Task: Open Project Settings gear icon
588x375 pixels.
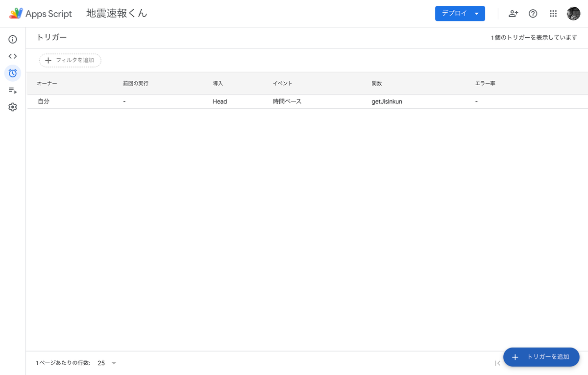Action: point(13,107)
